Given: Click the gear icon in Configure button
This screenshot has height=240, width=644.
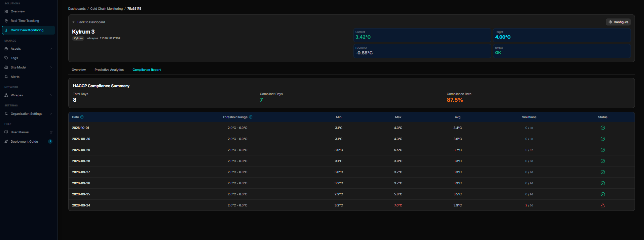Looking at the screenshot, I should tap(610, 22).
